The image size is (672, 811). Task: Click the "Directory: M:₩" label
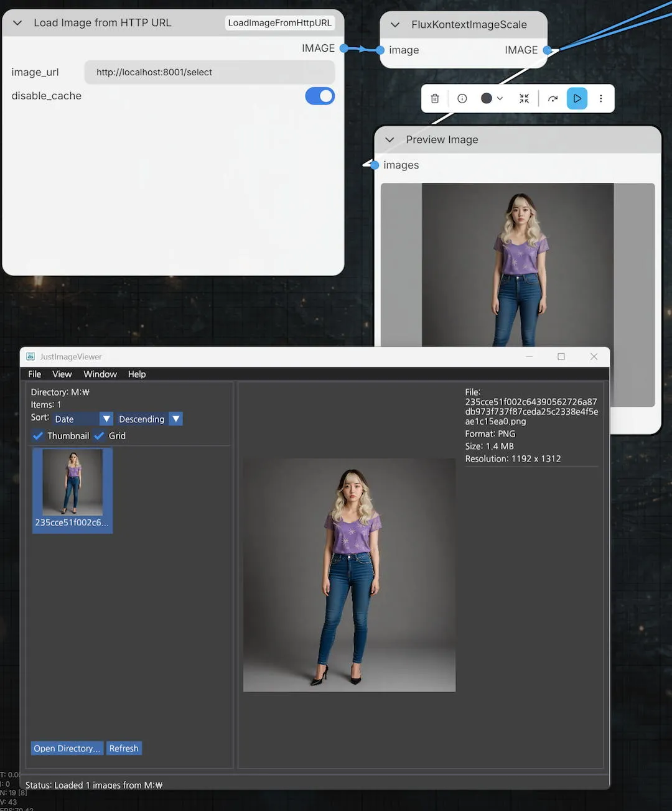tap(60, 392)
